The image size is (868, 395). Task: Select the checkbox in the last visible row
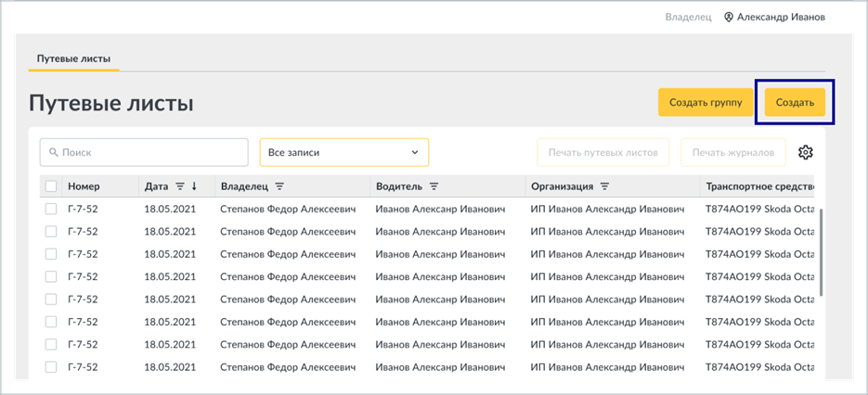click(51, 367)
